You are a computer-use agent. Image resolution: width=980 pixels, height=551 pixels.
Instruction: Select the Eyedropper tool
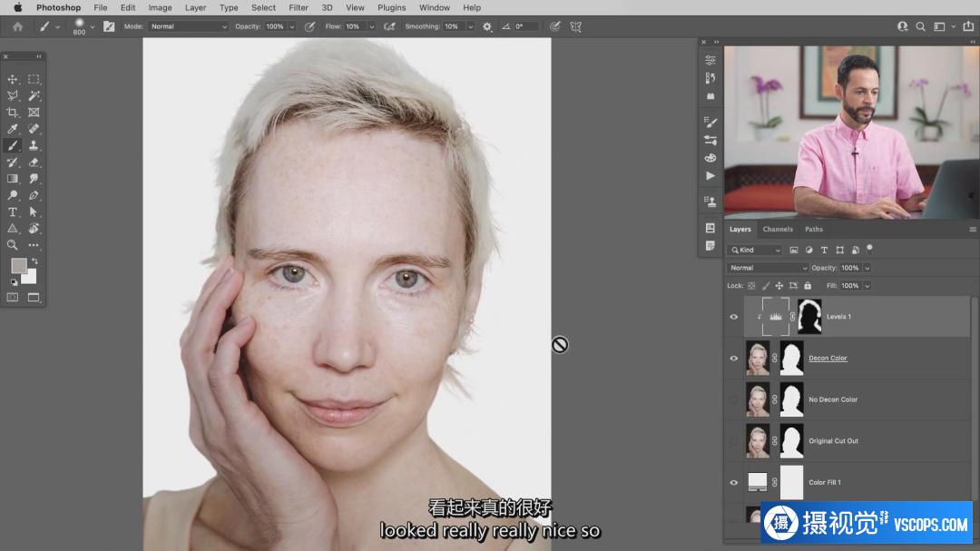(13, 129)
